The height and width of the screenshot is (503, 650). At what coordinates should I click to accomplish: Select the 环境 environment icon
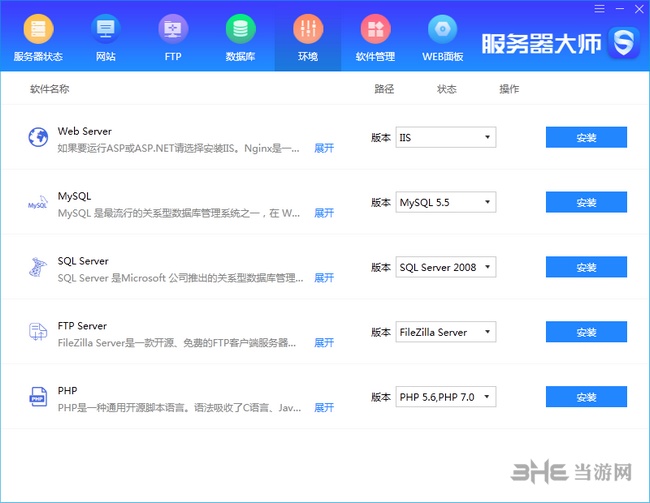308,29
